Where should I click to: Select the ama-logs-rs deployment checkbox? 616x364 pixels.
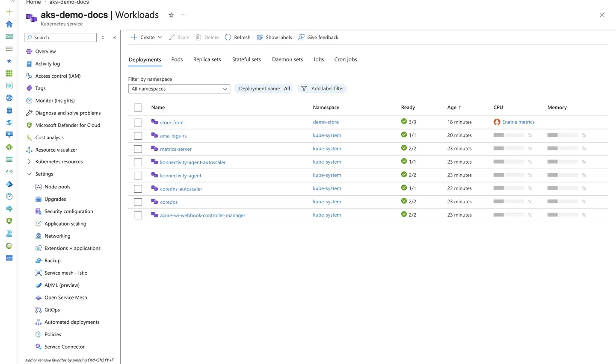(x=138, y=136)
